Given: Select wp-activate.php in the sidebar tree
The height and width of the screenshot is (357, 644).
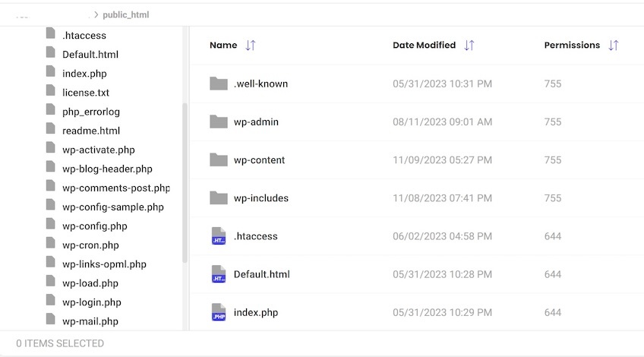Looking at the screenshot, I should (x=99, y=150).
